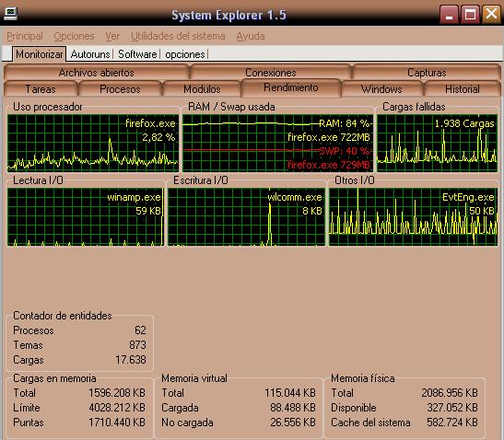Click the '1.938 Cargas' text
The image size is (504, 440).
464,123
